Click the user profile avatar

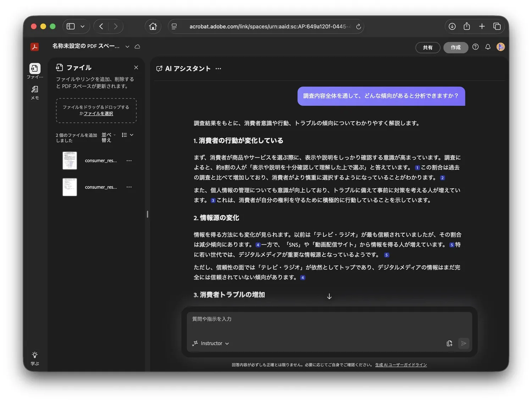tap(500, 47)
